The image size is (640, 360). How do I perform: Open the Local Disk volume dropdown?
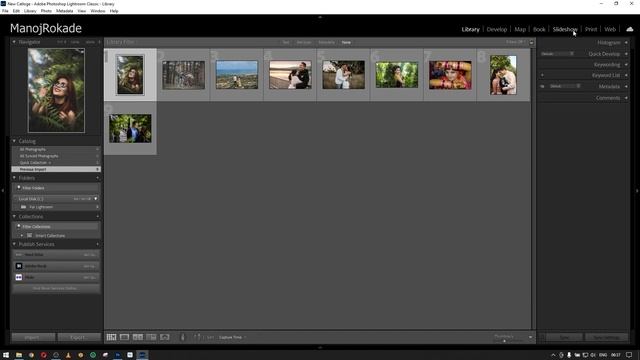pyautogui.click(x=96, y=199)
